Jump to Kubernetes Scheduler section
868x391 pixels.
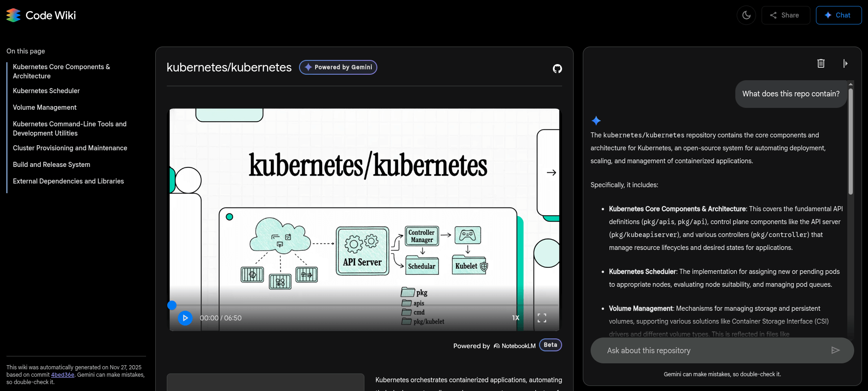[46, 91]
